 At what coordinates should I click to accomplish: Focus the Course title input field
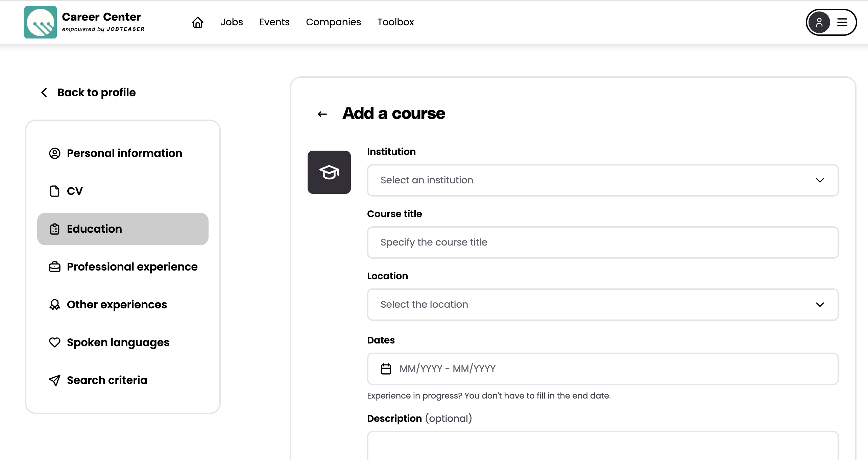pyautogui.click(x=602, y=242)
